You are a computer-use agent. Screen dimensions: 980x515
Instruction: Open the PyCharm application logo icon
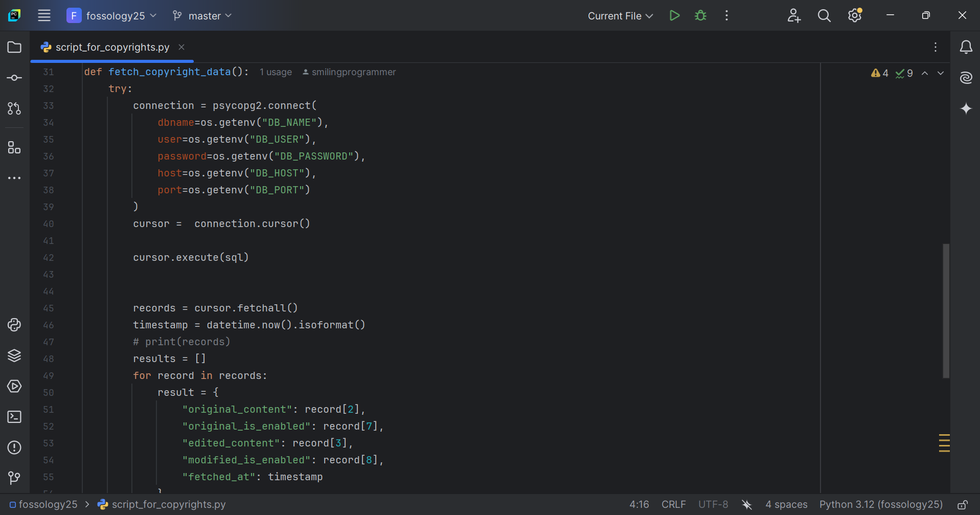(14, 15)
